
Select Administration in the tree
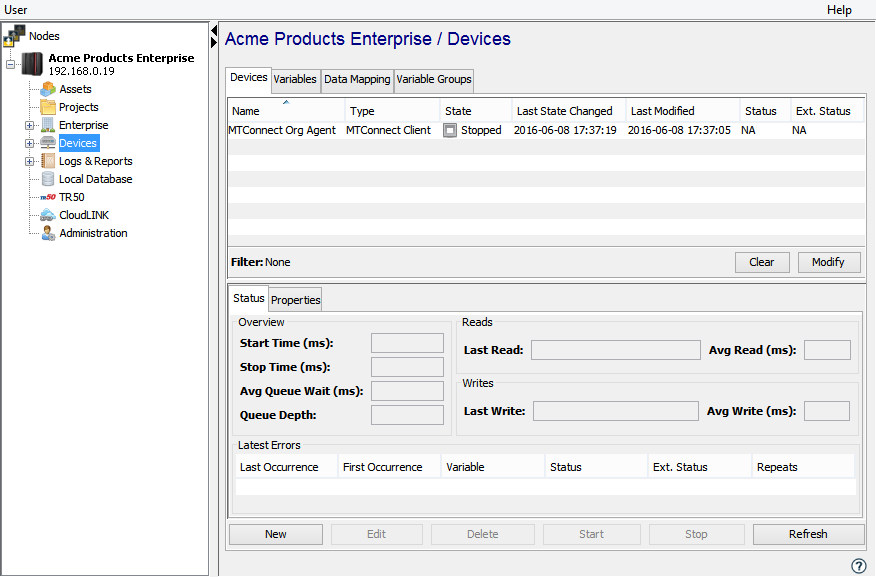pos(93,233)
